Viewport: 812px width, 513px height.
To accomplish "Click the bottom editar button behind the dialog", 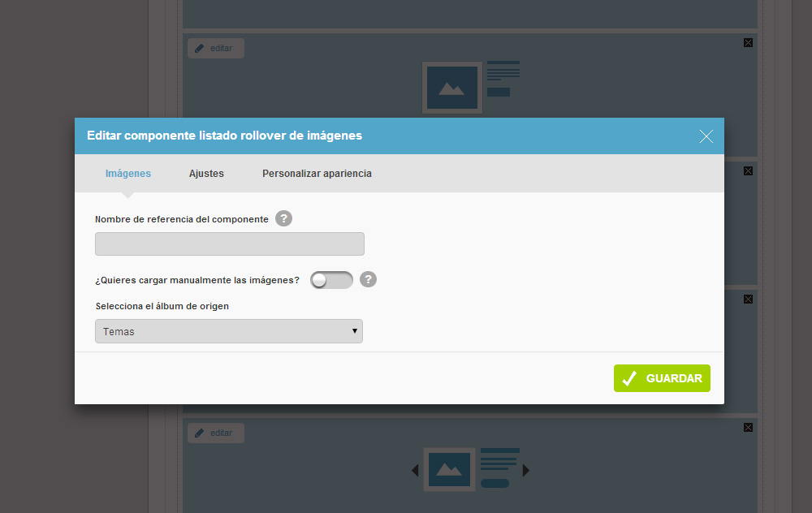I will coord(215,433).
